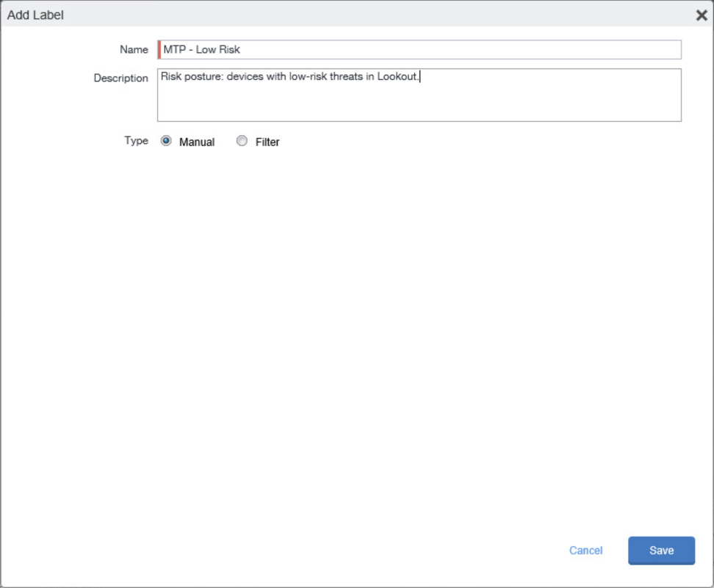Cancel creating the label

pyautogui.click(x=585, y=550)
